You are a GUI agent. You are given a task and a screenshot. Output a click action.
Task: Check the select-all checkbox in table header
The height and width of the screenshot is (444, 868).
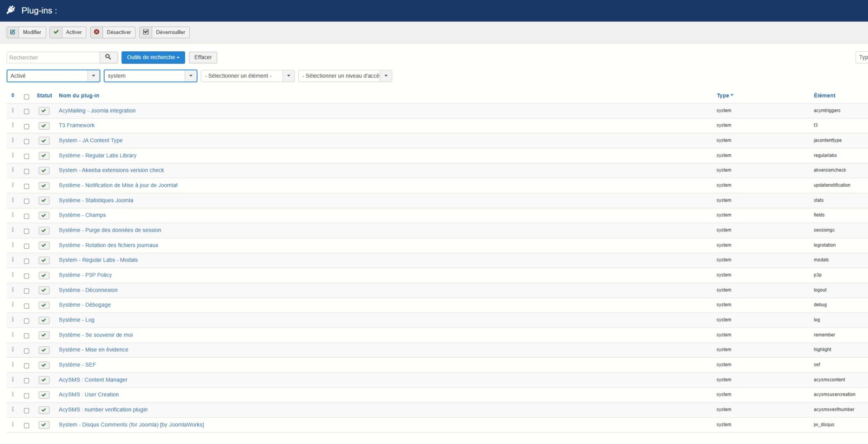coord(26,97)
